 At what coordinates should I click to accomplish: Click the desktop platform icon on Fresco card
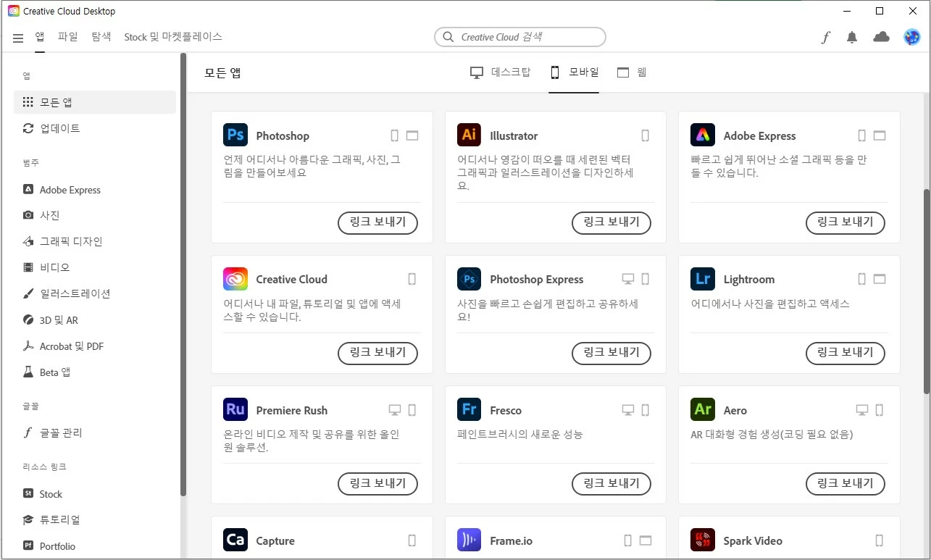(628, 410)
